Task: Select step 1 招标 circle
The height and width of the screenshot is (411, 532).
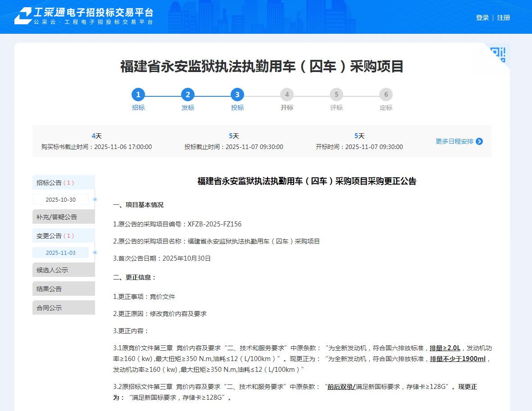Action: [x=138, y=95]
